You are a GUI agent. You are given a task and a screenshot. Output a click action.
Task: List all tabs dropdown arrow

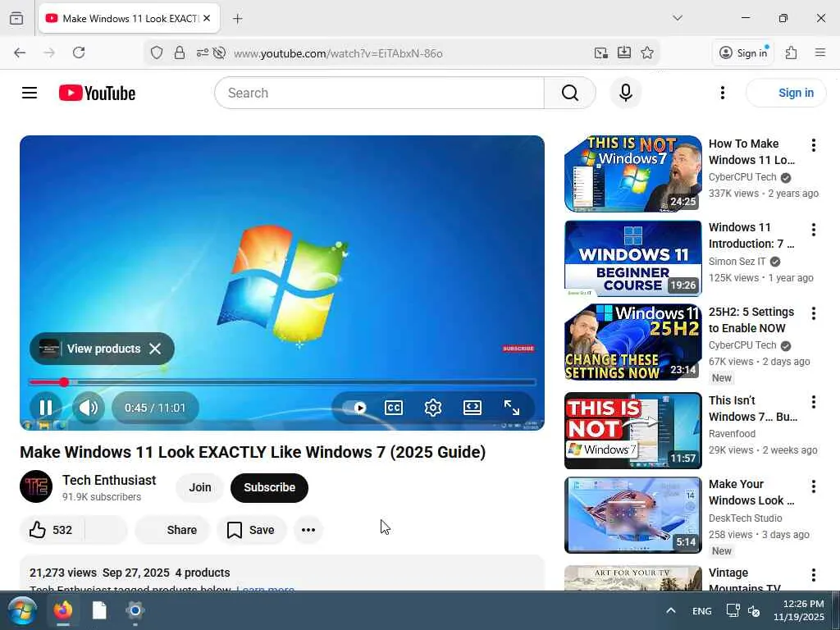point(678,18)
